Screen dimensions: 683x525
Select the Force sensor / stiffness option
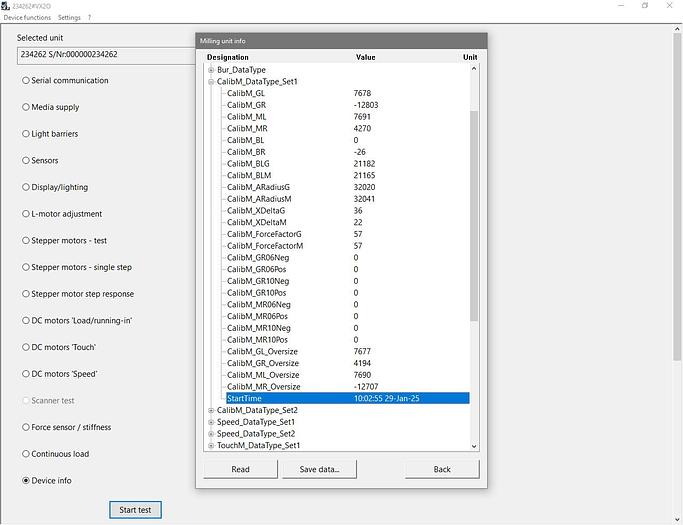26,427
